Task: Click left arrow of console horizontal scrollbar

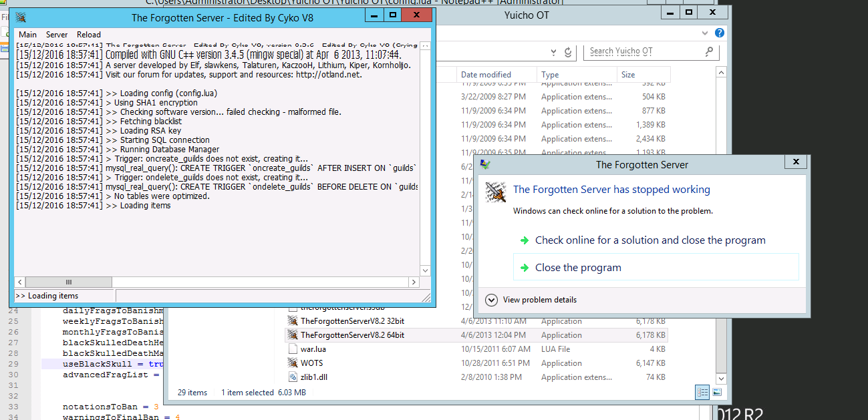Action: pyautogui.click(x=20, y=282)
